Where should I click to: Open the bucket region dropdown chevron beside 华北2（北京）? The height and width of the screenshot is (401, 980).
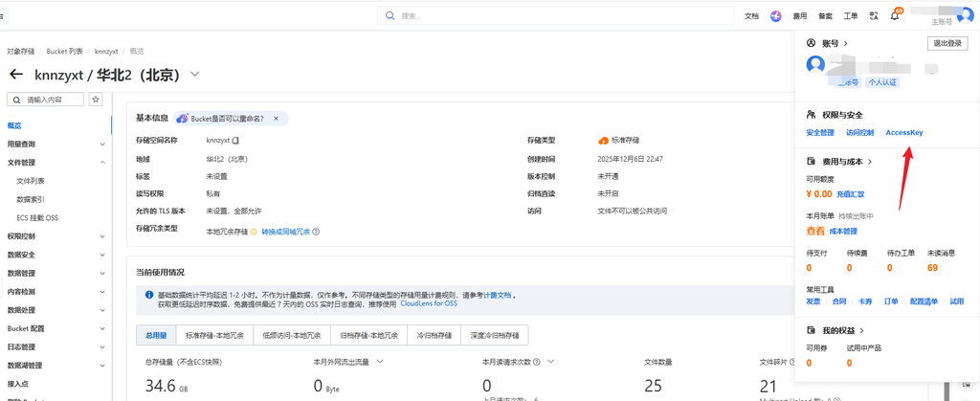pos(195,75)
